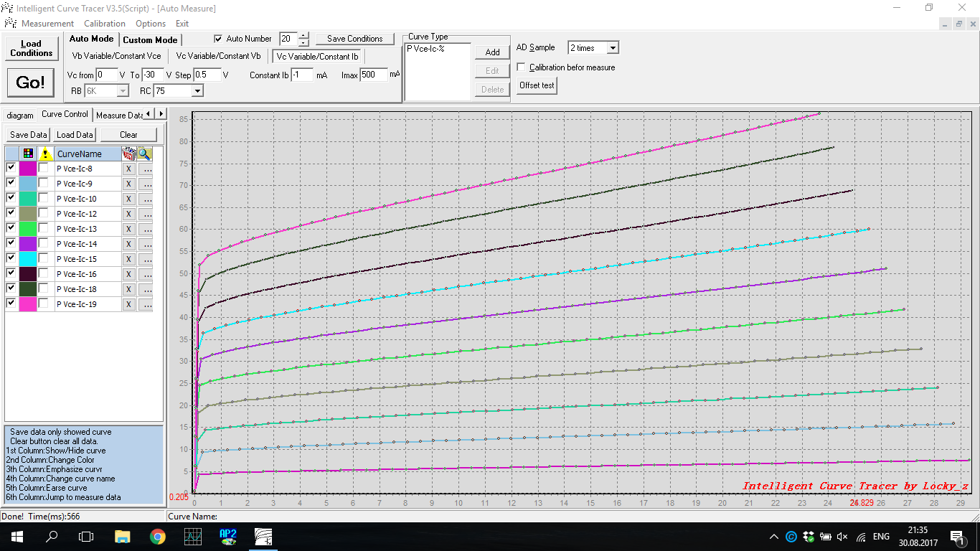
Task: Open the Calibration menu
Action: pyautogui.click(x=105, y=24)
